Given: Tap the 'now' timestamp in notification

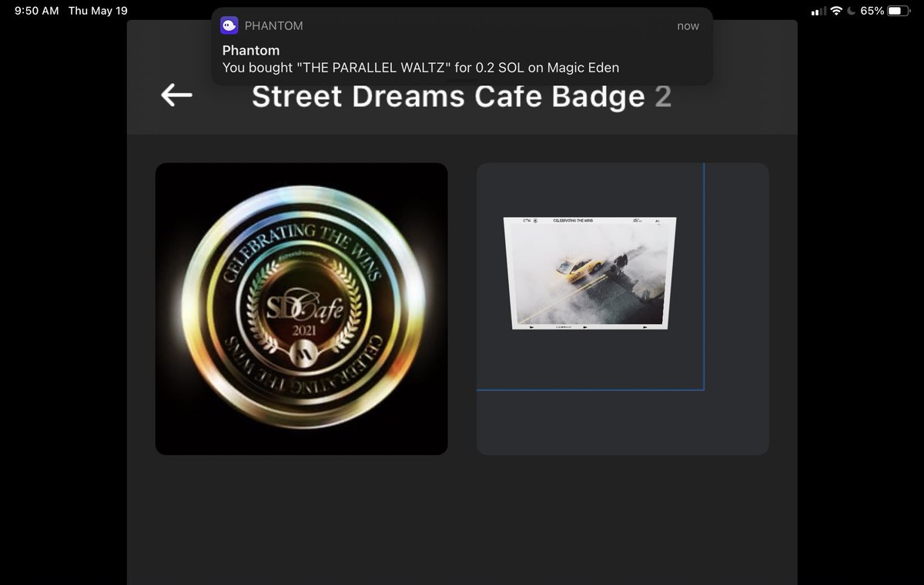Looking at the screenshot, I should [x=688, y=26].
